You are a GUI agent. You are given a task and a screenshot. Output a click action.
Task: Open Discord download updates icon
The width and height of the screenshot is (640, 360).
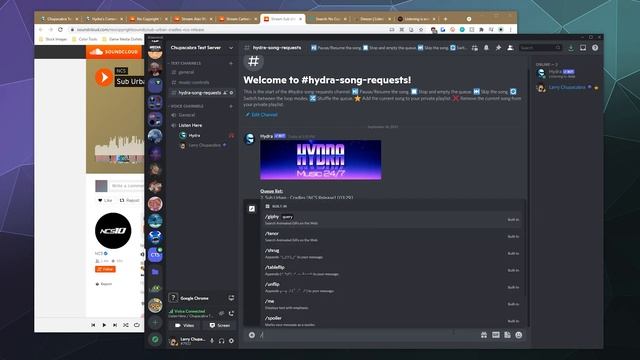tap(571, 48)
